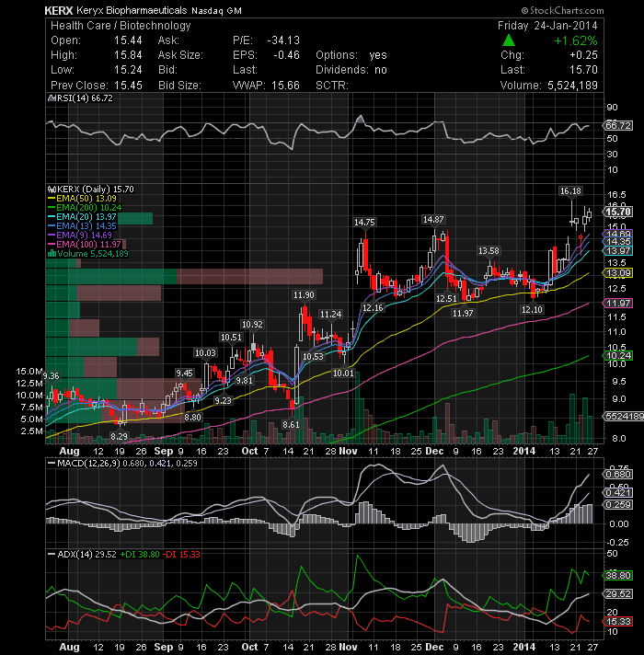Click the 38.80 +DI axis tag

(x=618, y=575)
